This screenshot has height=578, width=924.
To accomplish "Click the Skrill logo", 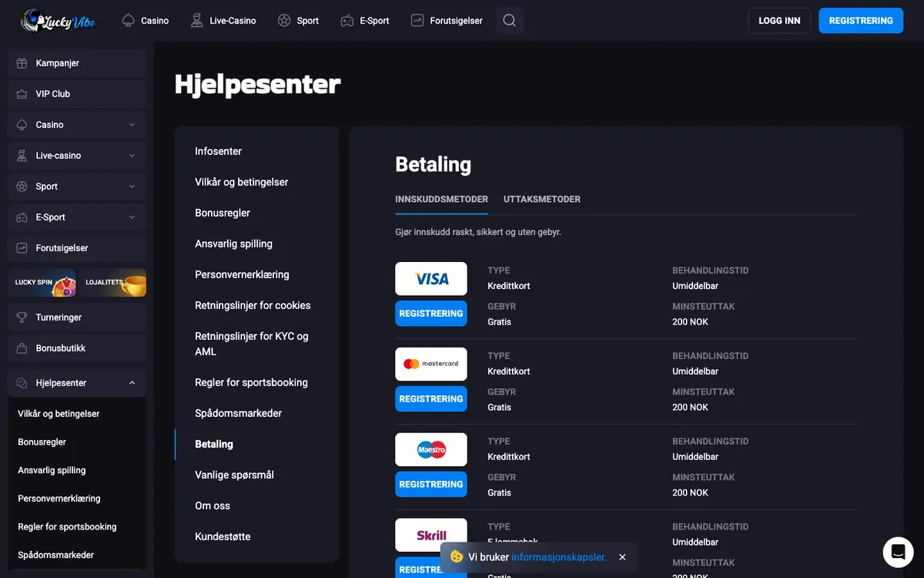I will pyautogui.click(x=431, y=535).
